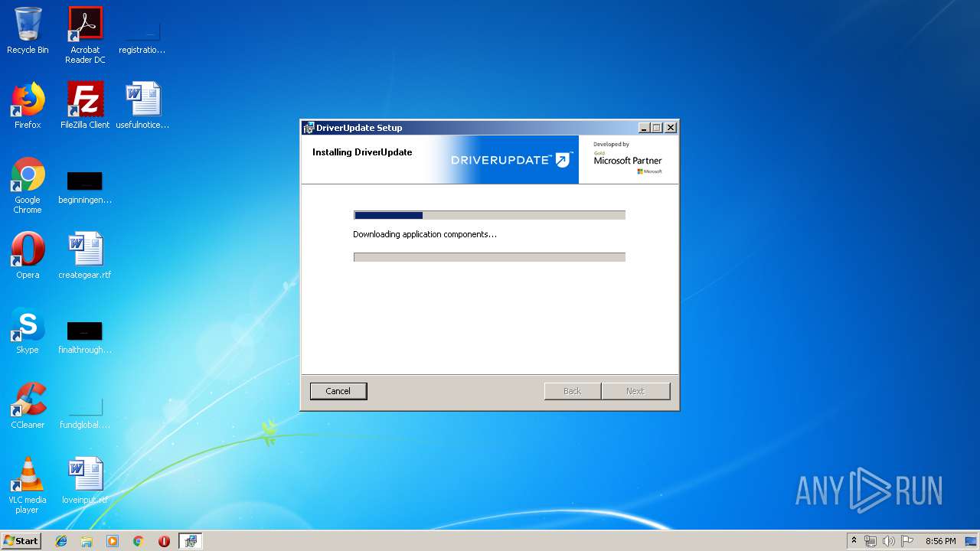Image resolution: width=980 pixels, height=551 pixels.
Task: Open Action Center flag icon
Action: point(907,541)
